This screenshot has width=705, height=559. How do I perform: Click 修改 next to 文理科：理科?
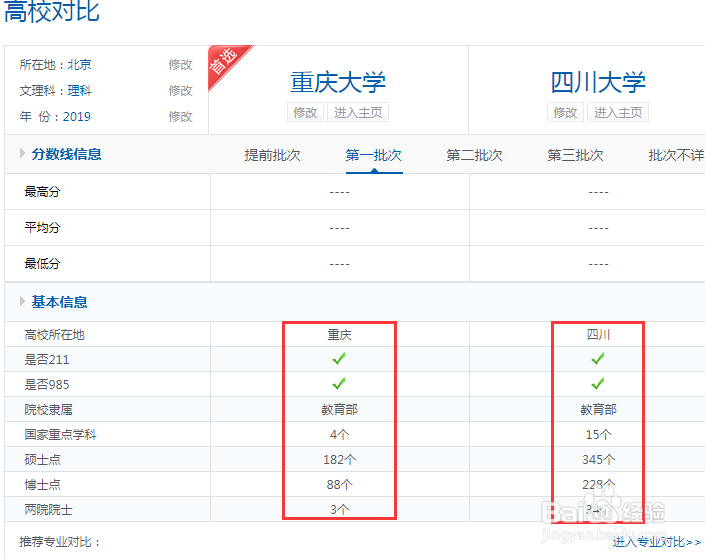pos(180,91)
